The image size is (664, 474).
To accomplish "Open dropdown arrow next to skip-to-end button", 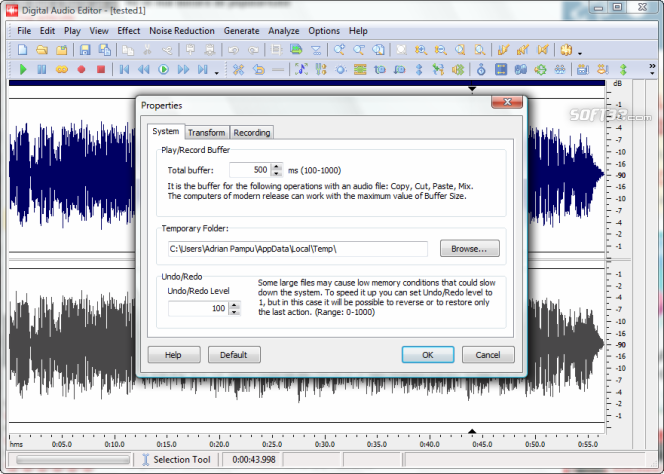I will tap(216, 72).
